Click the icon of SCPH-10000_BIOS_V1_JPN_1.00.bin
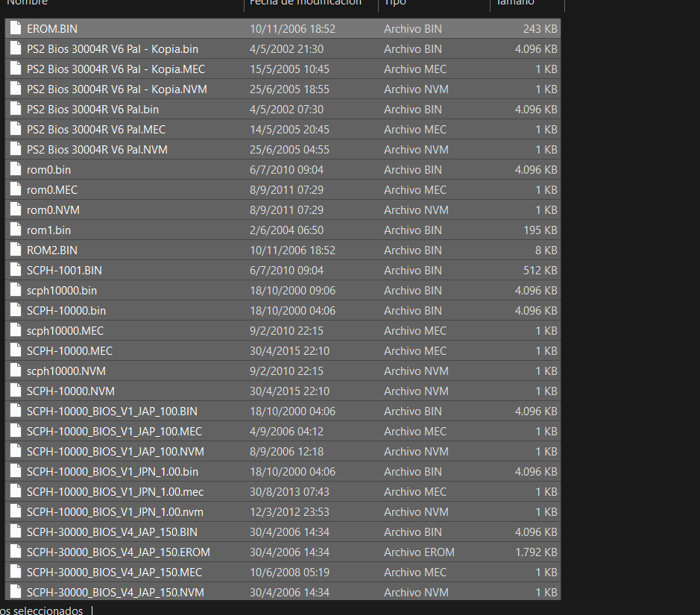The width and height of the screenshot is (700, 615). [16, 471]
